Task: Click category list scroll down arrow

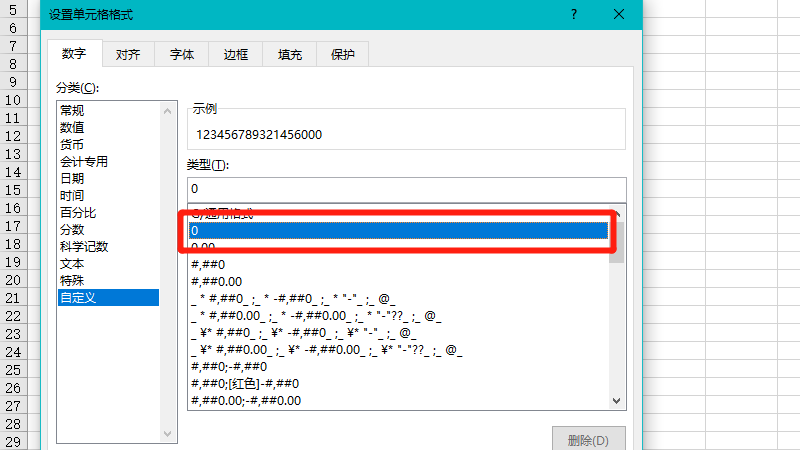Action: point(167,434)
